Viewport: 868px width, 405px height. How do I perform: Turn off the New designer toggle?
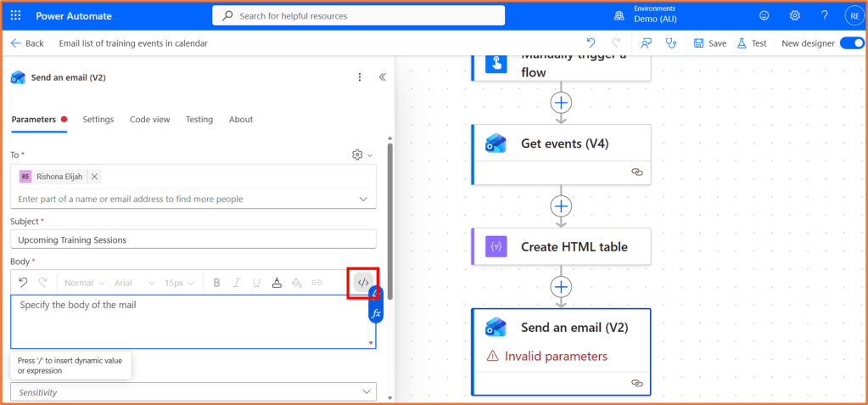[850, 43]
